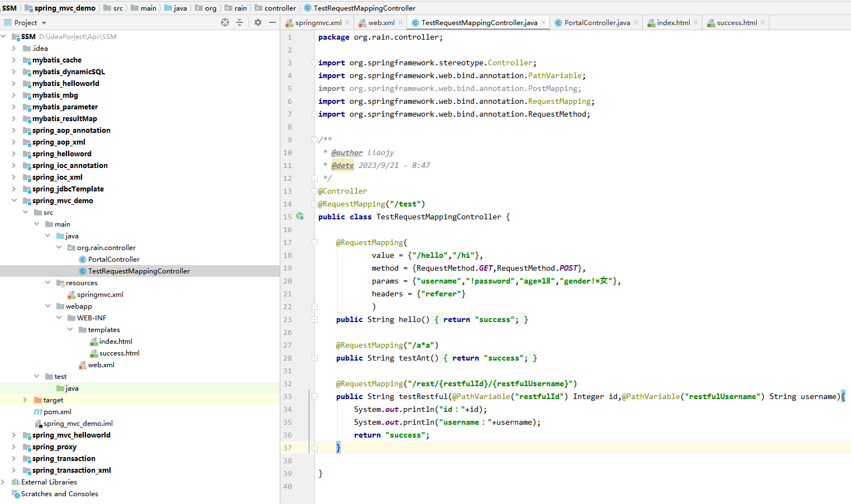Select the TestRequestMappingController.java tab
The width and height of the screenshot is (851, 504).
pos(479,23)
